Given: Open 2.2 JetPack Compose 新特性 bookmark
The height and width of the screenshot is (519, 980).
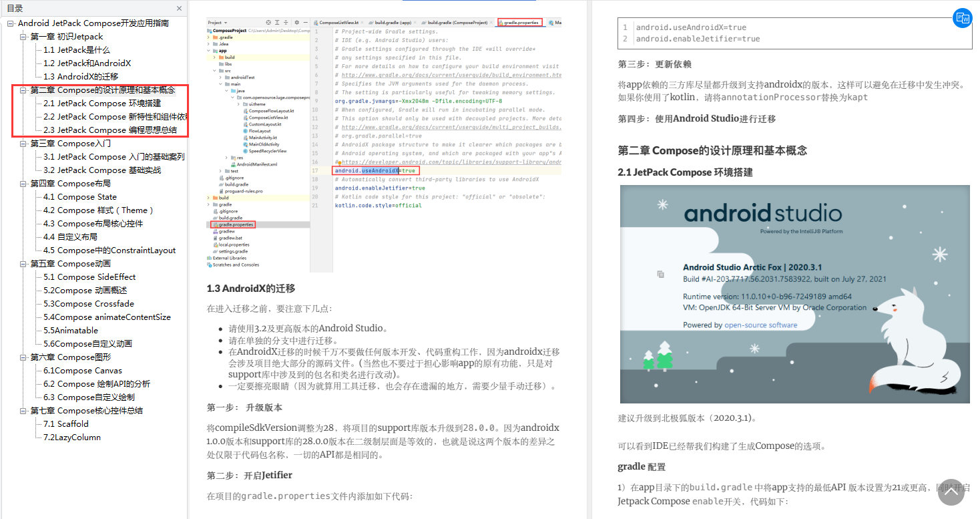Looking at the screenshot, I should [115, 117].
